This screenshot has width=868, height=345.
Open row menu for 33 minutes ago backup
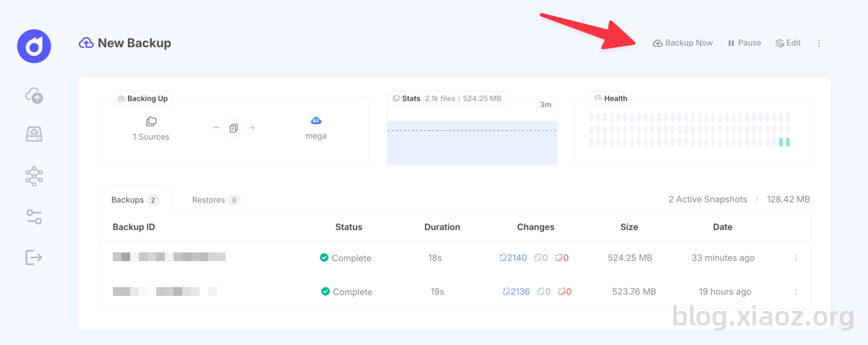[796, 258]
